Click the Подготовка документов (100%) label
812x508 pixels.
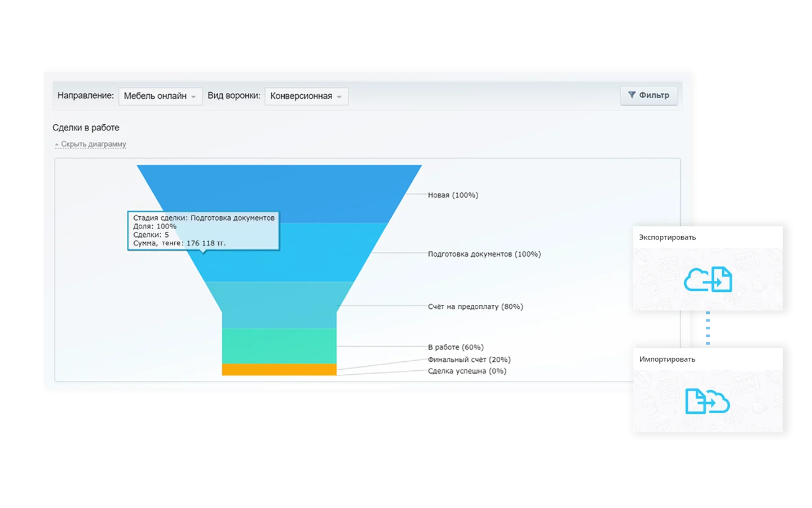[x=484, y=255]
